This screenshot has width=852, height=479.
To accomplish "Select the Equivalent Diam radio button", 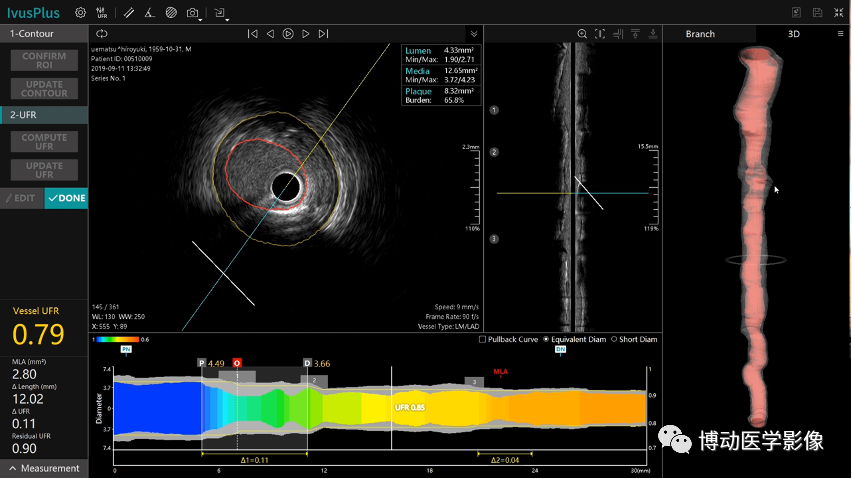I will 545,339.
